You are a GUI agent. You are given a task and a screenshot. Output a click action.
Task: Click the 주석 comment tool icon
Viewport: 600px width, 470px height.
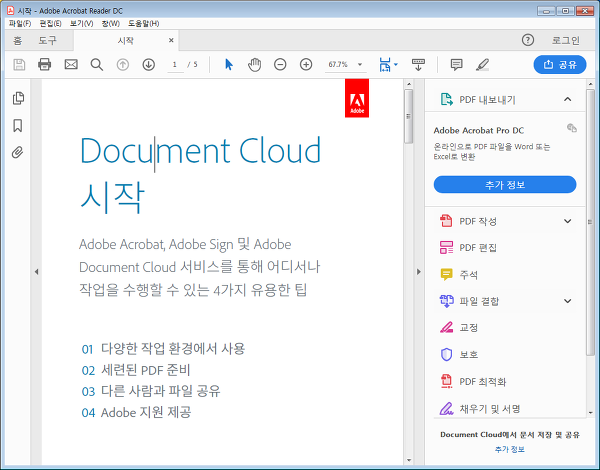(x=446, y=274)
